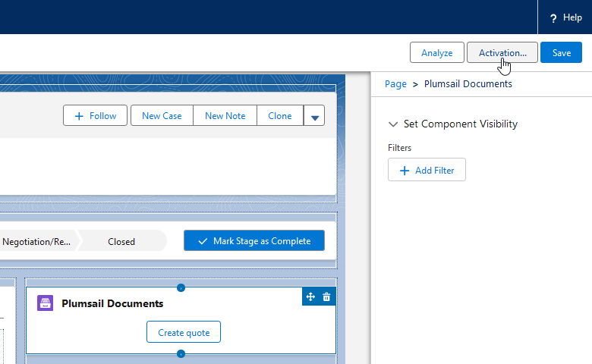Click the Add Filter button
Viewport: 592px width, 364px height.
[x=427, y=170]
